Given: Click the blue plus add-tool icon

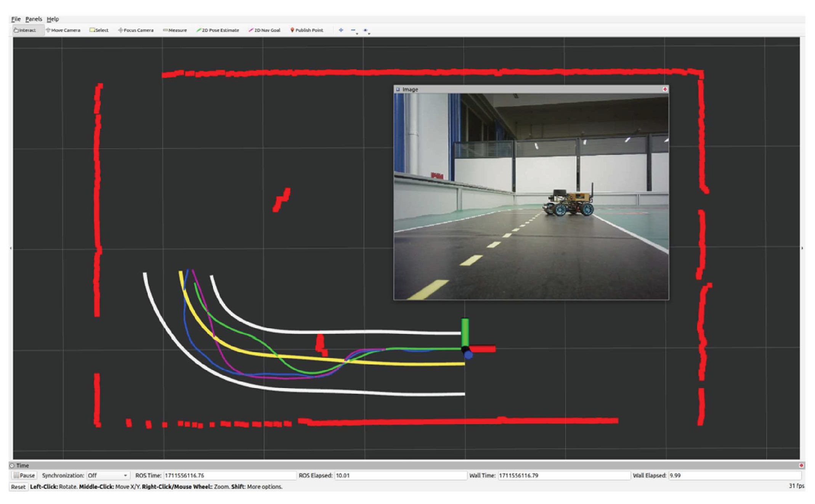Looking at the screenshot, I should 341,30.
